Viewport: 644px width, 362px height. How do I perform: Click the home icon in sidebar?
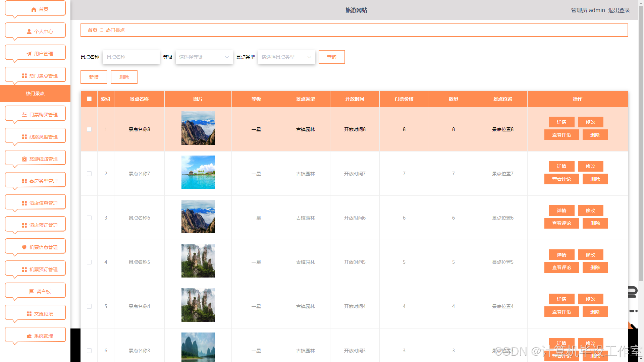coord(34,9)
